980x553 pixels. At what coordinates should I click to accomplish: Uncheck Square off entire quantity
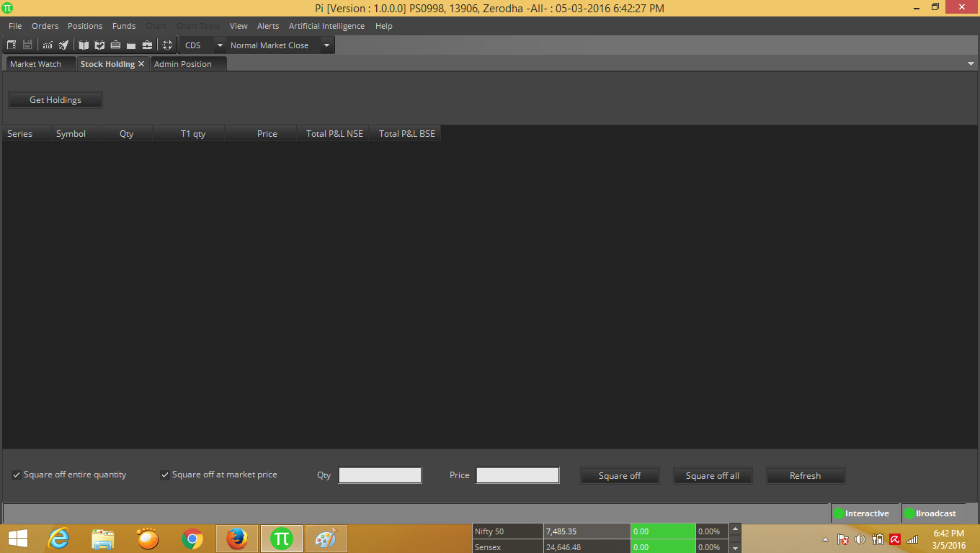tap(17, 475)
